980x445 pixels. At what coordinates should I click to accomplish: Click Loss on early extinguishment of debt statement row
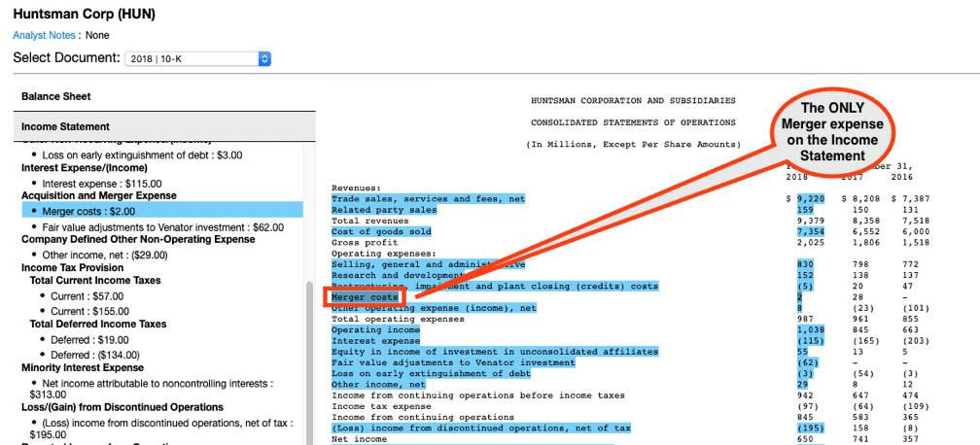click(431, 374)
